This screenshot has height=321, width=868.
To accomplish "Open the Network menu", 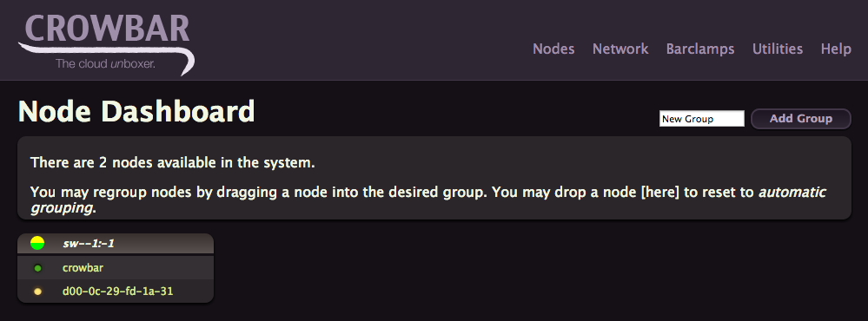I will point(620,49).
